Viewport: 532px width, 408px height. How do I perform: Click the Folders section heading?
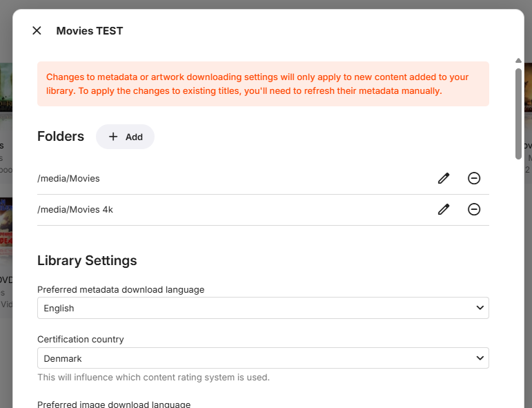[x=61, y=136]
